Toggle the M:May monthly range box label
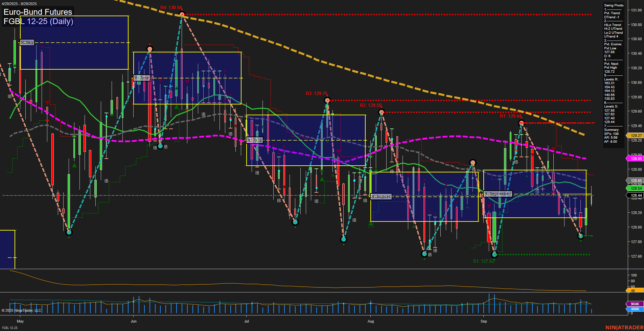 pos(27,42)
